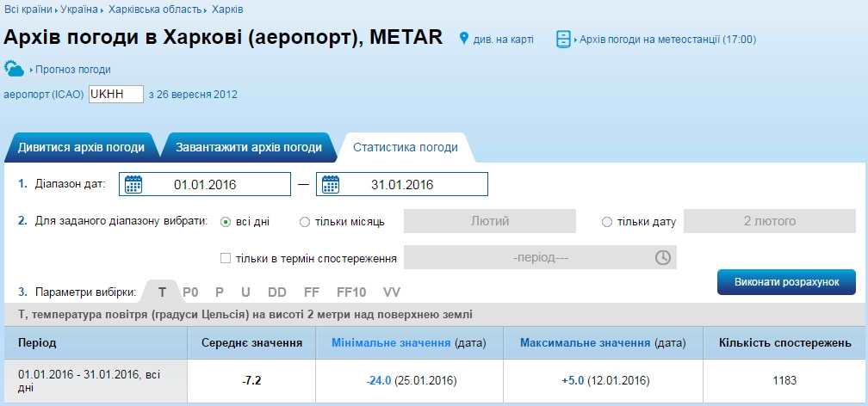Click the start date field 01.01.2016

[x=205, y=184]
